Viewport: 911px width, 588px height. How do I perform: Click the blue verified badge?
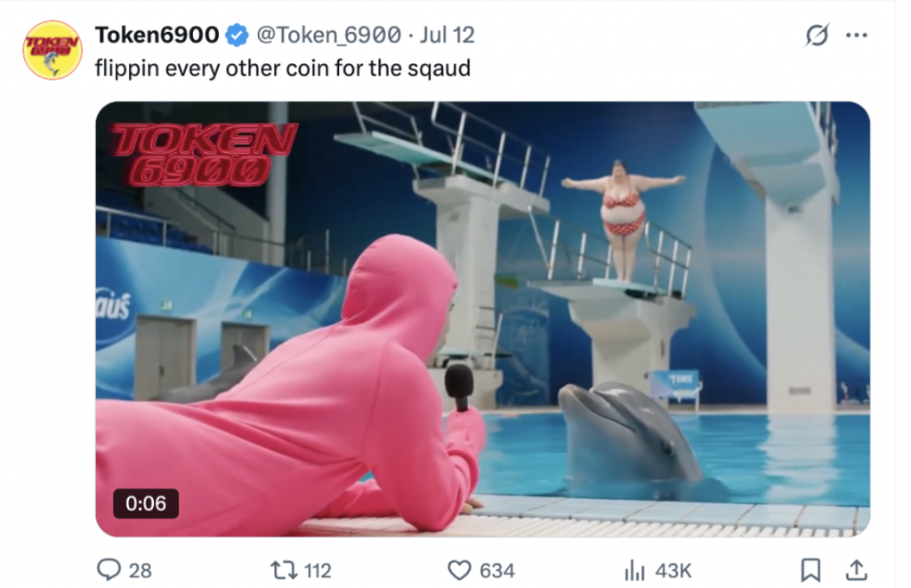coord(237,36)
